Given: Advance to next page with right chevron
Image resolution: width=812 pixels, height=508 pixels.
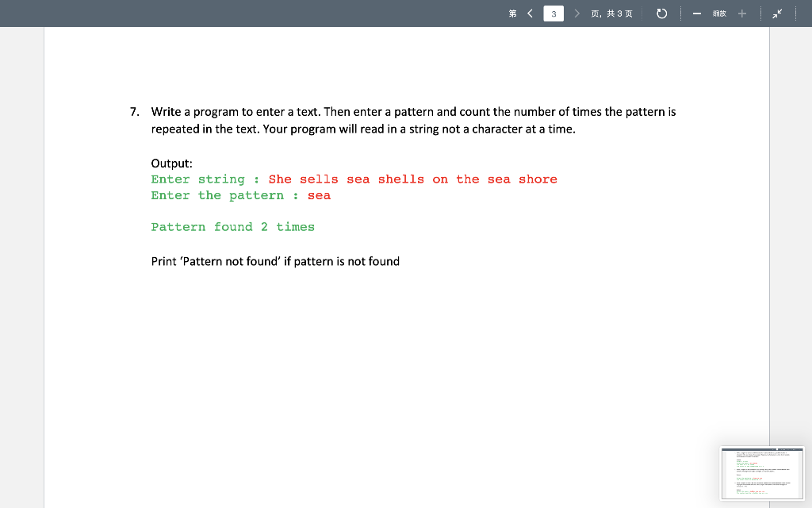Looking at the screenshot, I should (576, 13).
